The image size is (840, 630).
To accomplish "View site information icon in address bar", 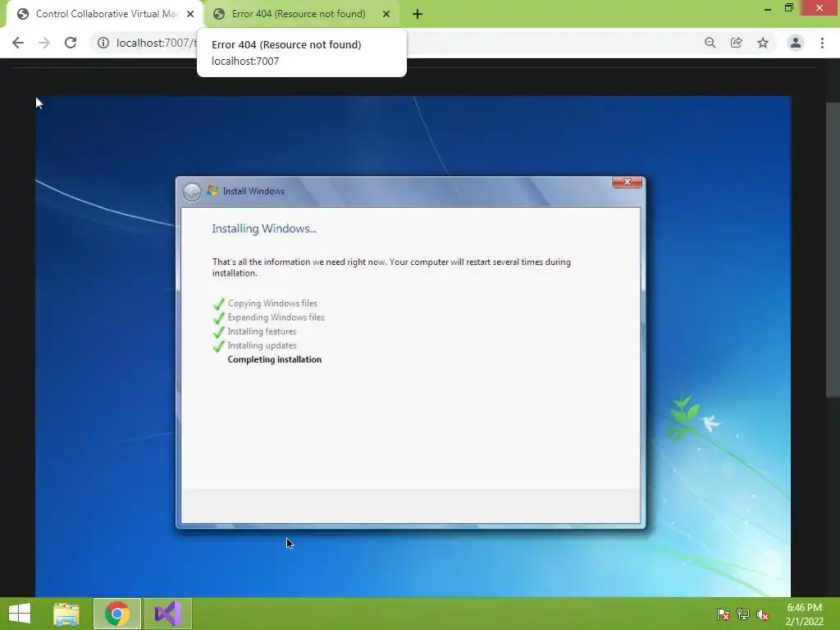I will pos(103,43).
